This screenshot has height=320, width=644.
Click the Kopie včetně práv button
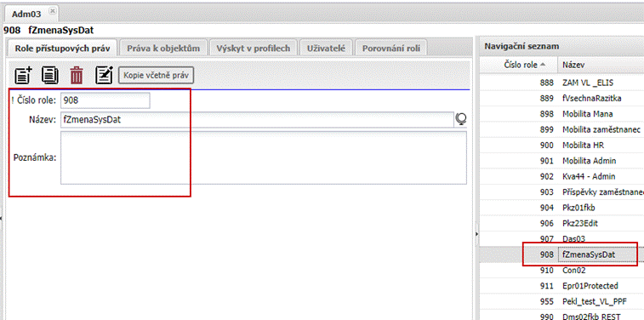click(156, 76)
